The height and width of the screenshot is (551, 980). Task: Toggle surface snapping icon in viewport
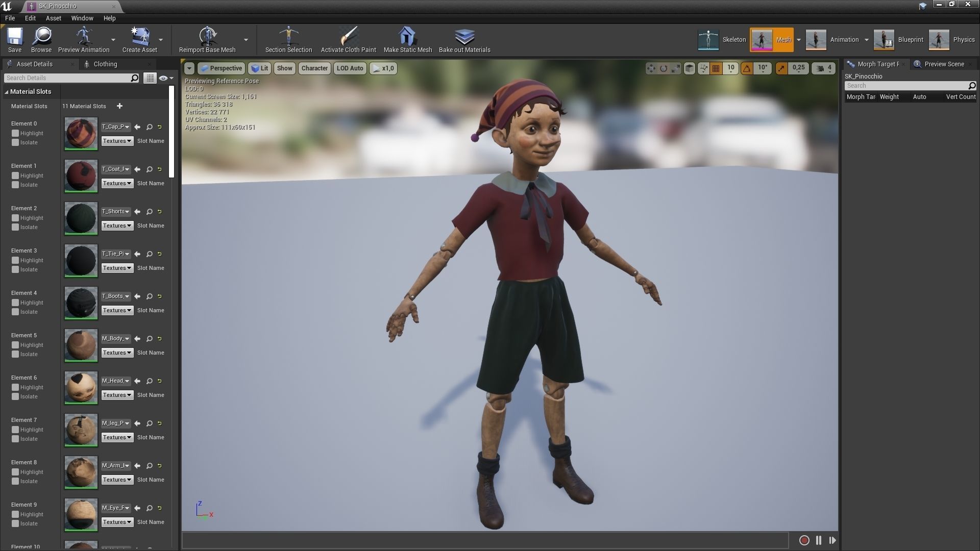(x=703, y=68)
